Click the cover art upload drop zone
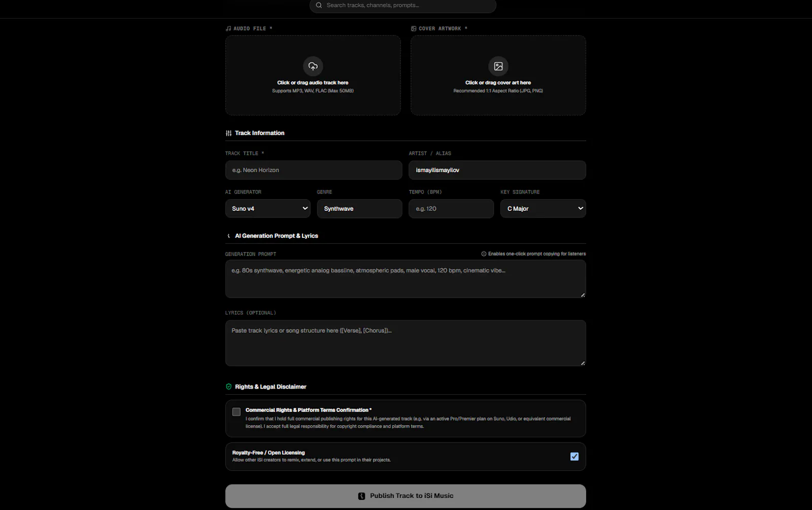 [x=498, y=75]
